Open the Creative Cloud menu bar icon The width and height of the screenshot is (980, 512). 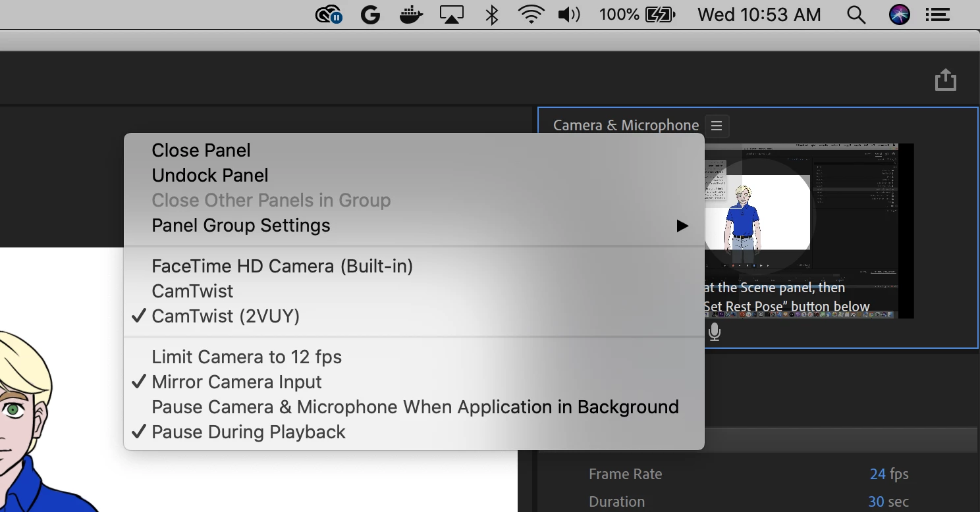(x=329, y=14)
